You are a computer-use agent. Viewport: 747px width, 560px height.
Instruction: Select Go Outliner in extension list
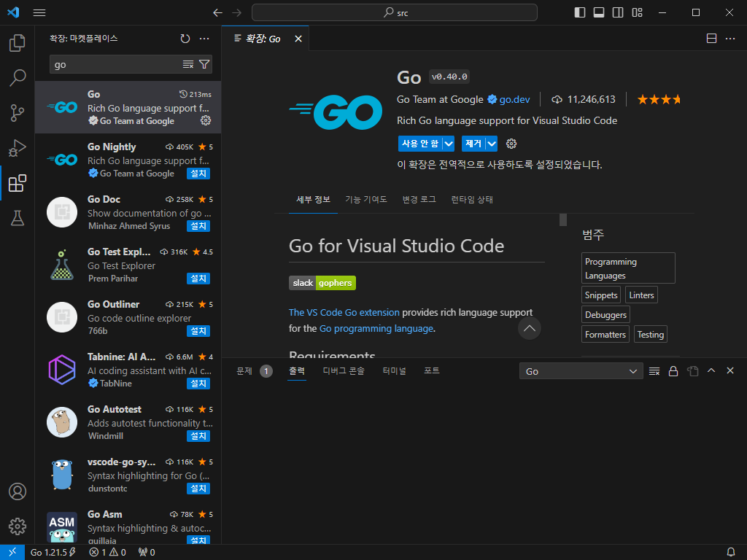click(128, 316)
